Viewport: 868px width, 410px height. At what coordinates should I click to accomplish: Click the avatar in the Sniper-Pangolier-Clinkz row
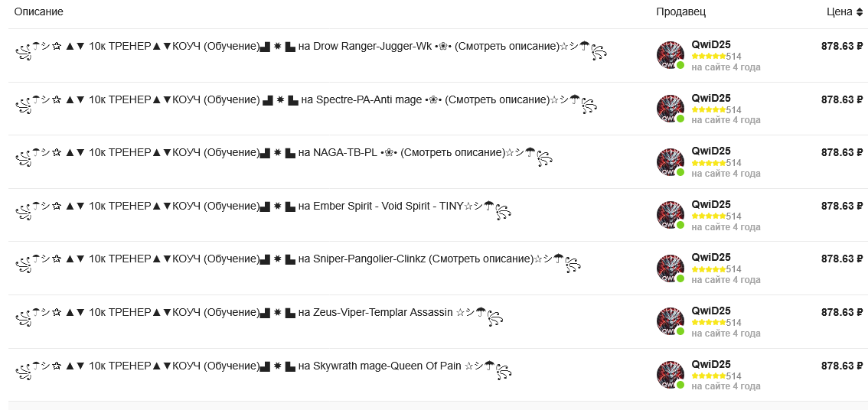(x=670, y=268)
